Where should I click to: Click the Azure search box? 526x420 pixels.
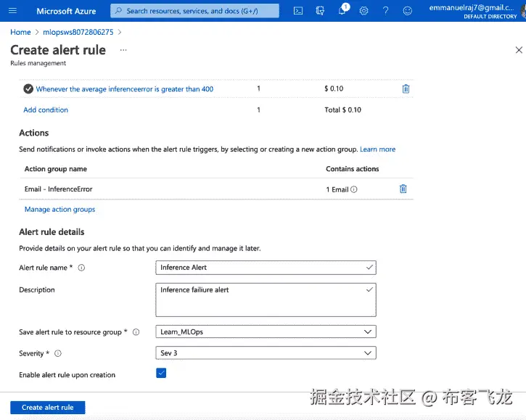pyautogui.click(x=194, y=11)
